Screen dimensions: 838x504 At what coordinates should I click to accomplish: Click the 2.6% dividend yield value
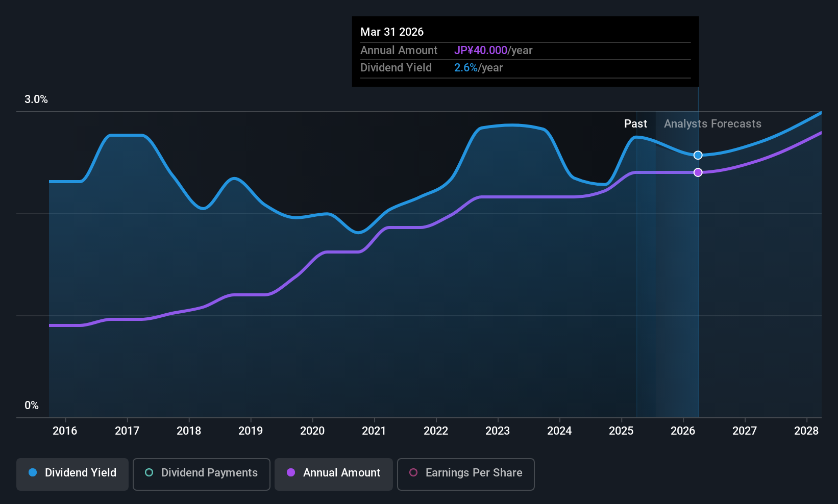coord(466,68)
